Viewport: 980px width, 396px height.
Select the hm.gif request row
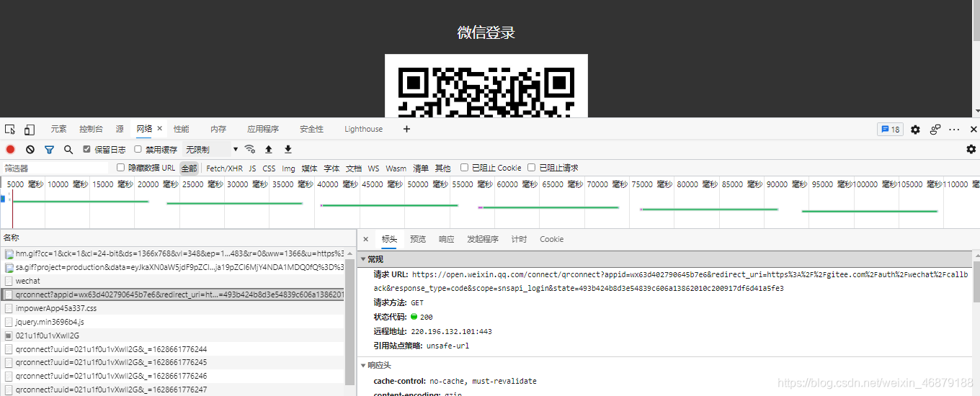tap(173, 253)
